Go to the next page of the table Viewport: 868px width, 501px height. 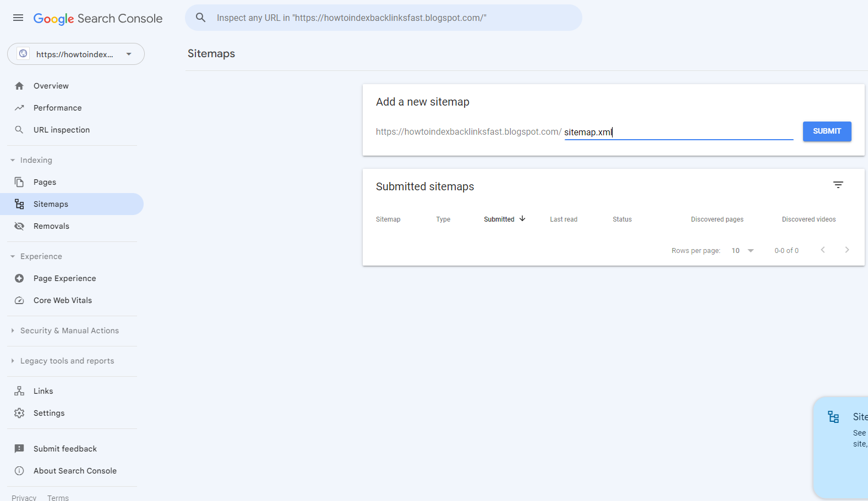coord(847,250)
